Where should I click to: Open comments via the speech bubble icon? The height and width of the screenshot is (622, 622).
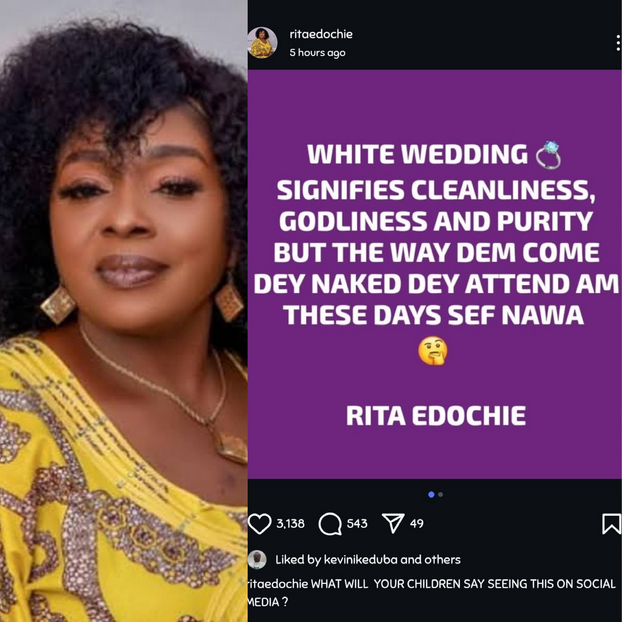tap(330, 523)
